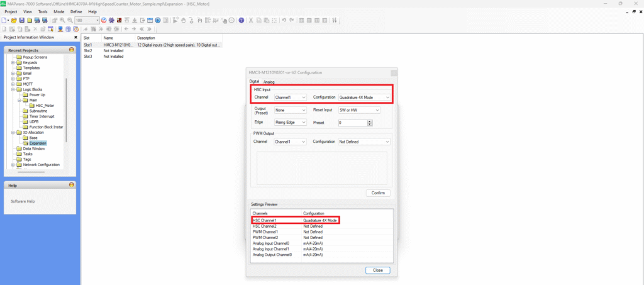Click the Paste clipboard icon
The width and height of the screenshot is (644, 285).
click(x=266, y=20)
